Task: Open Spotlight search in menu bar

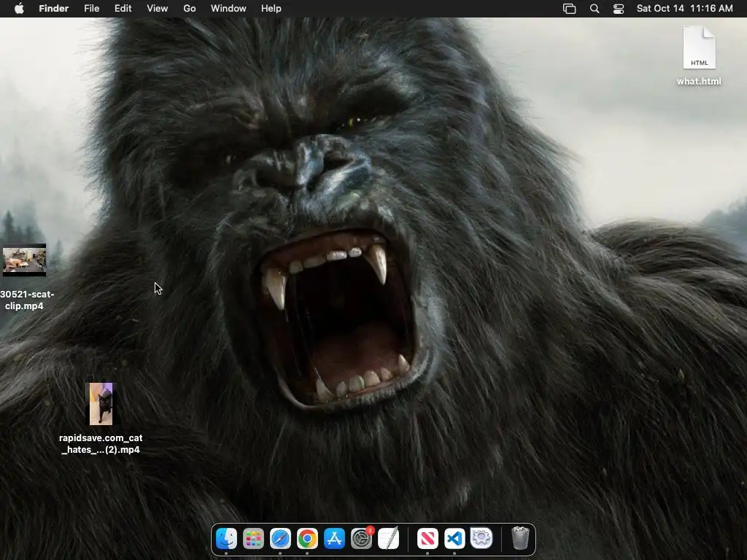Action: [x=595, y=9]
